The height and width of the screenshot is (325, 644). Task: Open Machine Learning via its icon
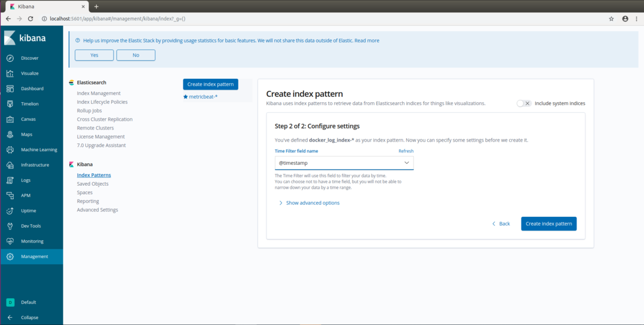click(x=10, y=150)
